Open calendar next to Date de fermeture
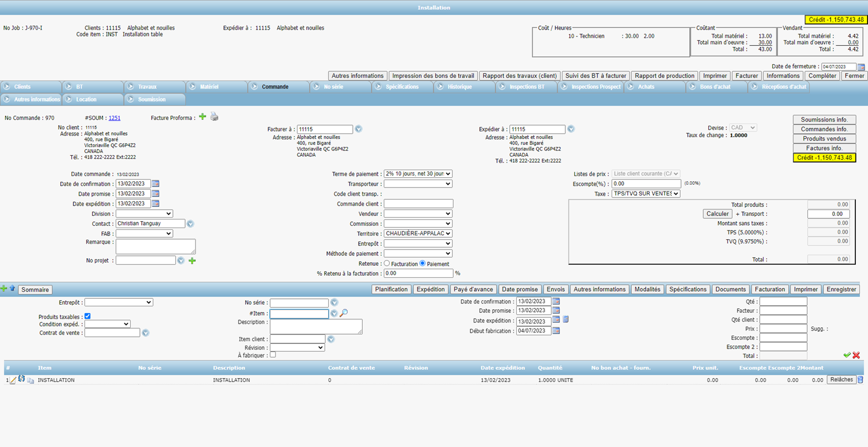The height and width of the screenshot is (447, 868). pos(861,67)
